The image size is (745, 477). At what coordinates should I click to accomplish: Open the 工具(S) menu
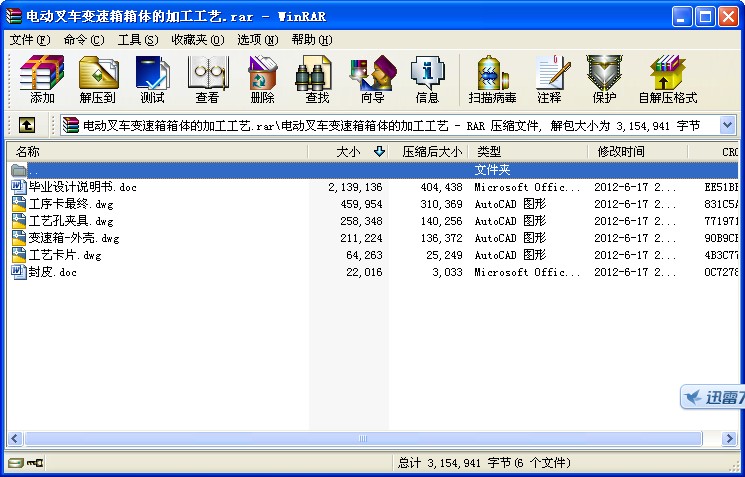137,40
